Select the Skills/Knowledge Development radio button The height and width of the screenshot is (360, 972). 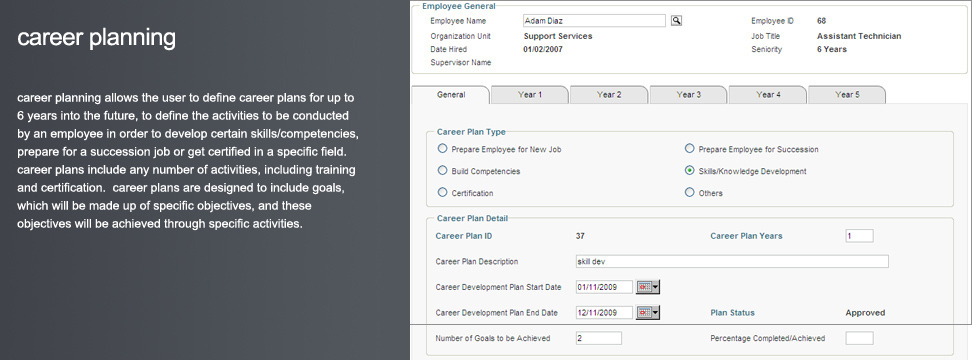click(689, 170)
